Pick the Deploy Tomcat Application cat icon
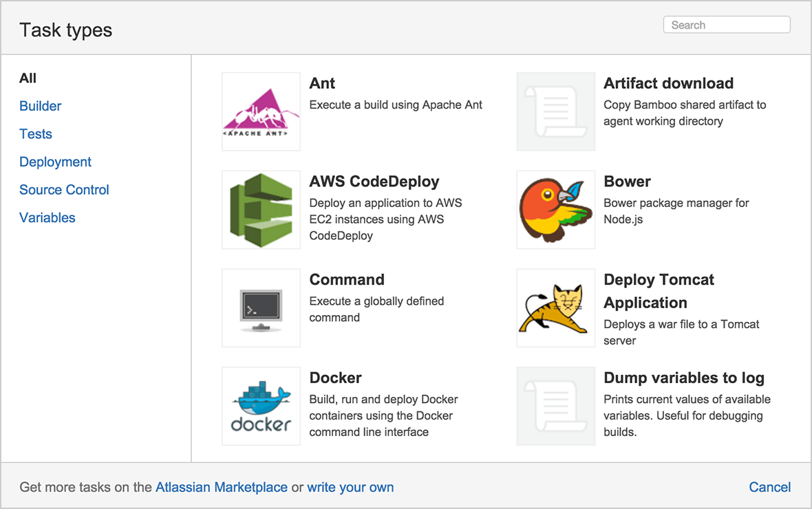Image resolution: width=812 pixels, height=509 pixels. click(555, 308)
